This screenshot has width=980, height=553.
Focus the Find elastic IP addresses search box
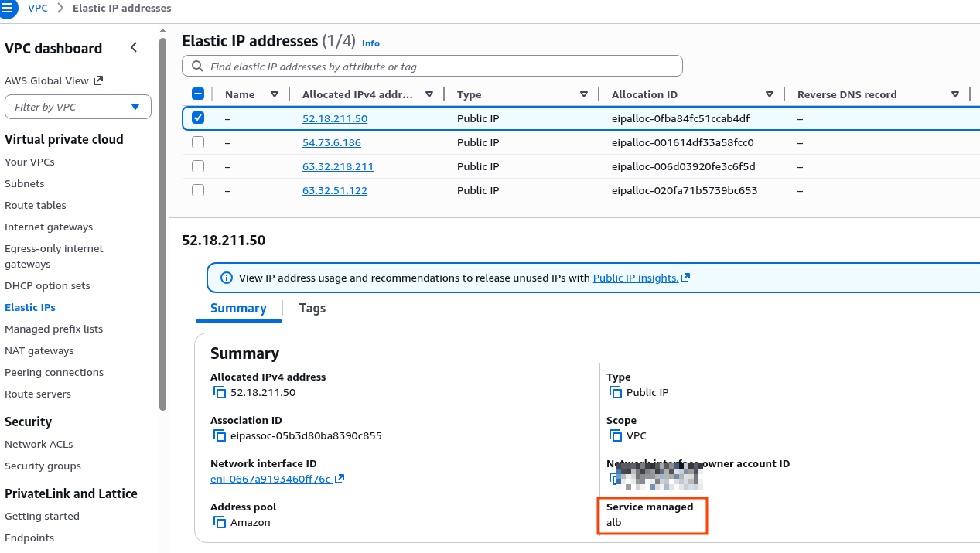pos(432,67)
